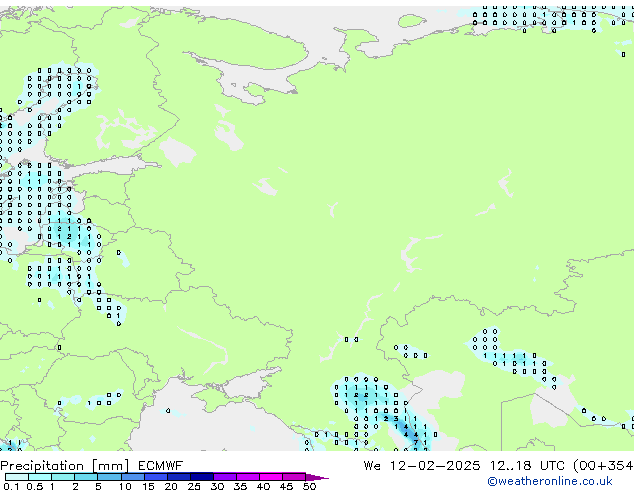Select the 5–10 mm legend swatch

tap(110, 477)
